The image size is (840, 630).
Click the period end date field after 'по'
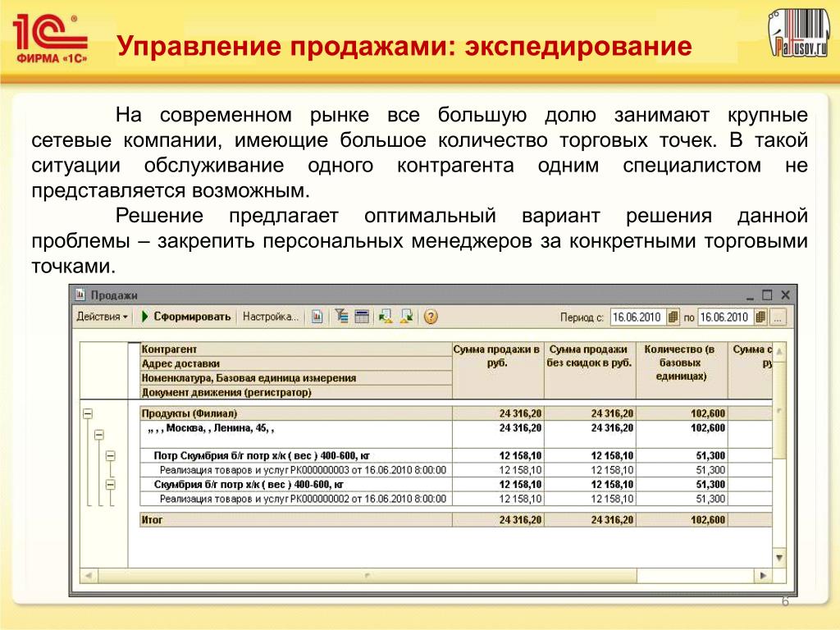[x=725, y=317]
